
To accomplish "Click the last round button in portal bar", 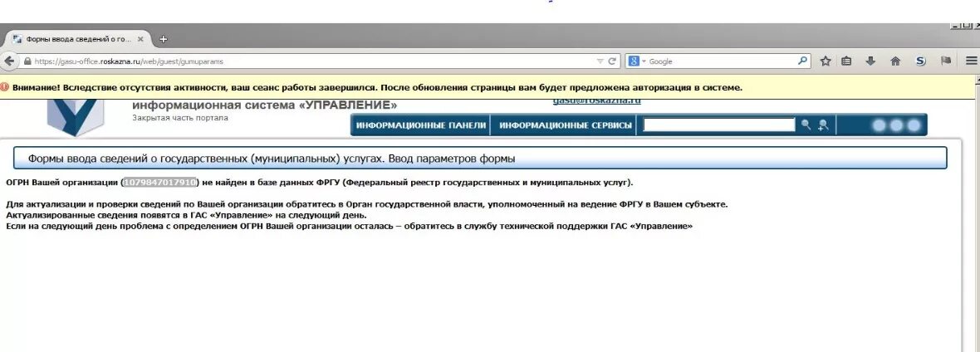I will (914, 125).
